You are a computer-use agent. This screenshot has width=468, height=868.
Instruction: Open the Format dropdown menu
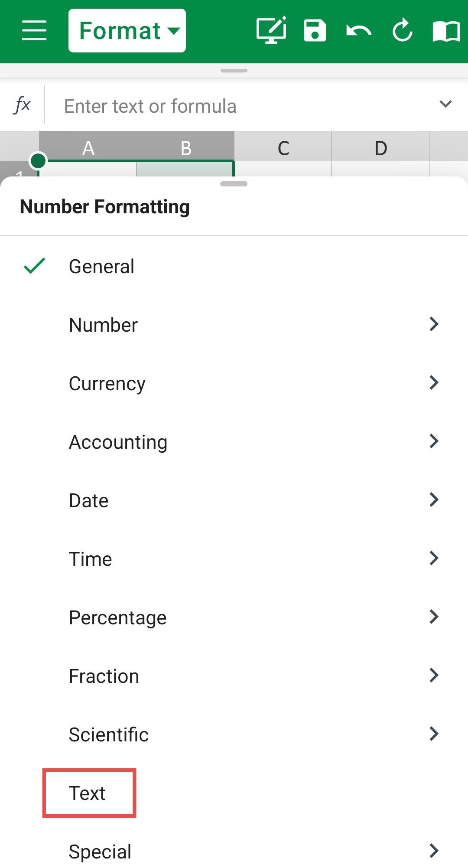tap(127, 30)
